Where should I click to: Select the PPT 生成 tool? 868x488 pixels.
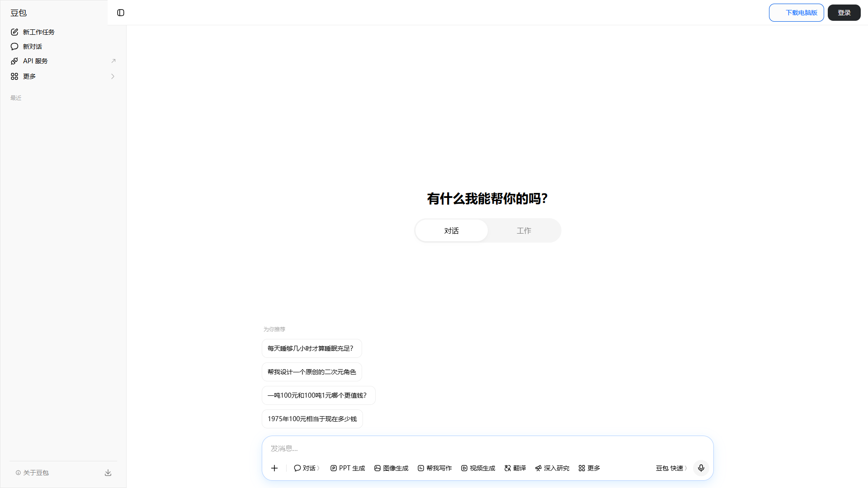point(348,468)
